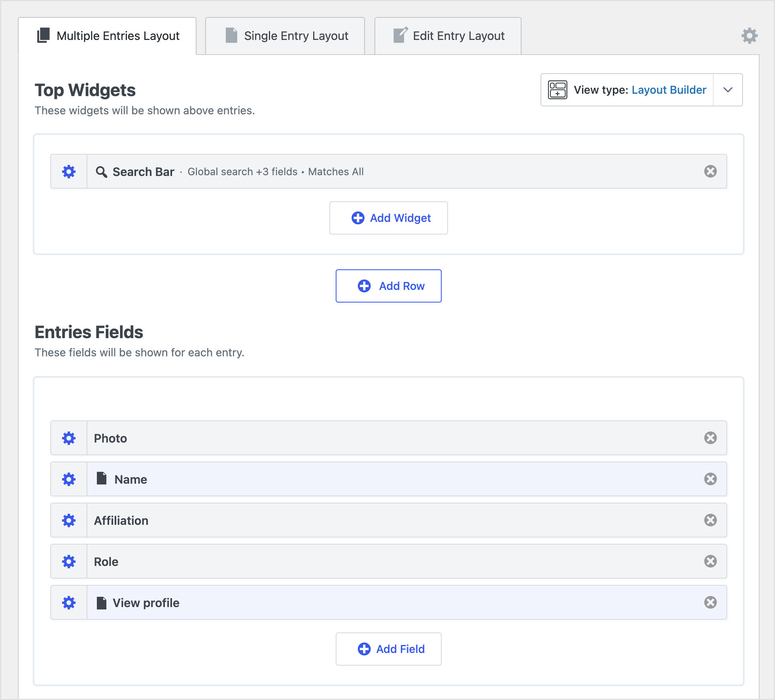This screenshot has height=700, width=775.
Task: Select the Affiliation field row
Action: pos(389,520)
